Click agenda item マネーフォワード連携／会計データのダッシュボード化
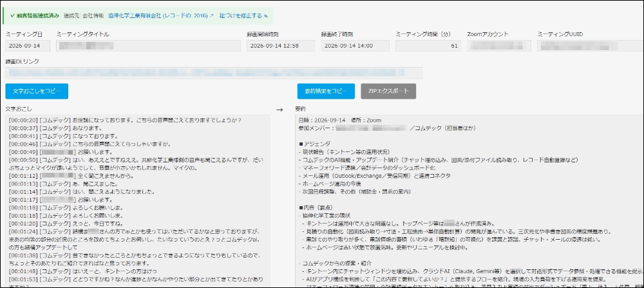The width and height of the screenshot is (644, 288). tap(367, 168)
